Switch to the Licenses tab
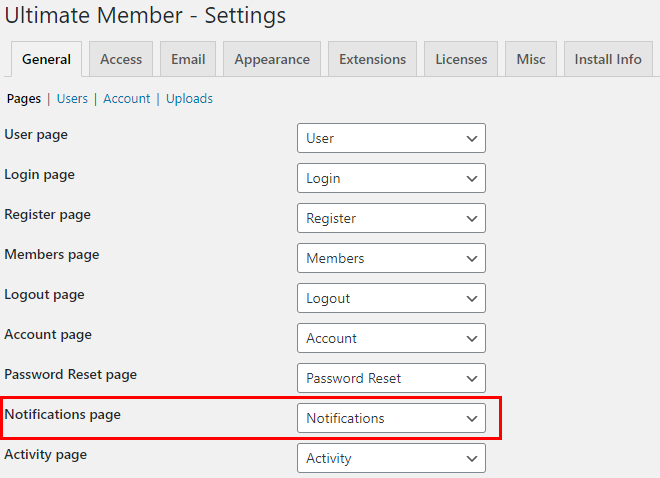The height and width of the screenshot is (478, 660). tap(461, 59)
